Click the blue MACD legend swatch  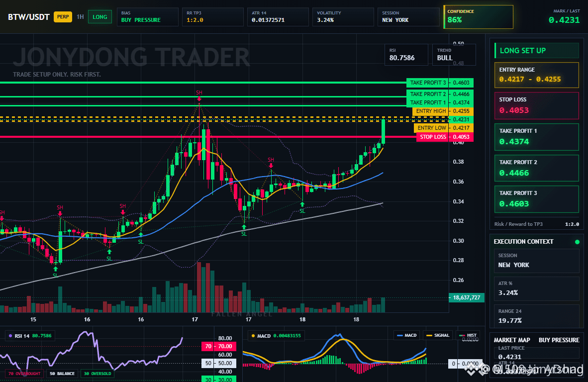pos(400,336)
